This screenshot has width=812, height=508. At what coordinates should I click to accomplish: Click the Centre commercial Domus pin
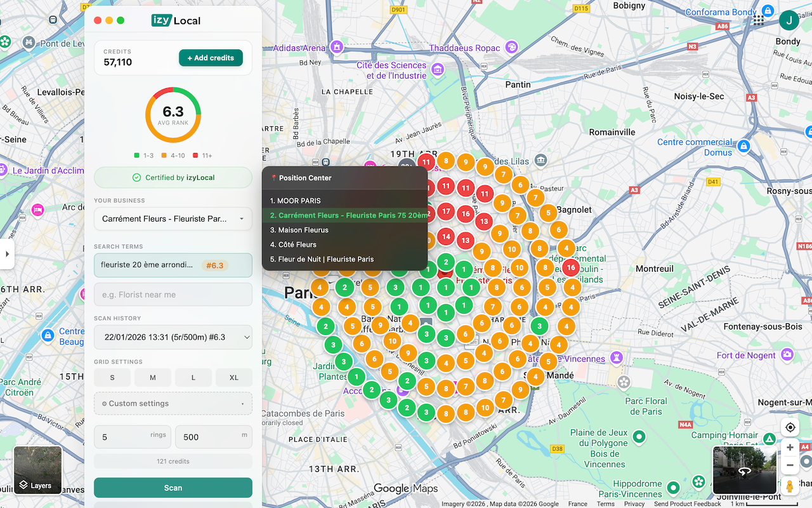pyautogui.click(x=745, y=147)
